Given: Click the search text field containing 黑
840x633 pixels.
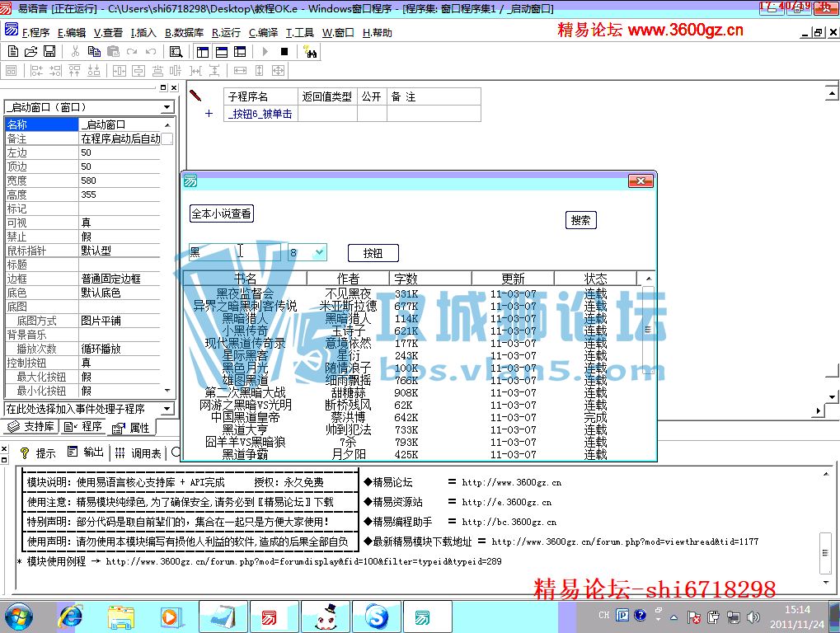Looking at the screenshot, I should pos(235,252).
